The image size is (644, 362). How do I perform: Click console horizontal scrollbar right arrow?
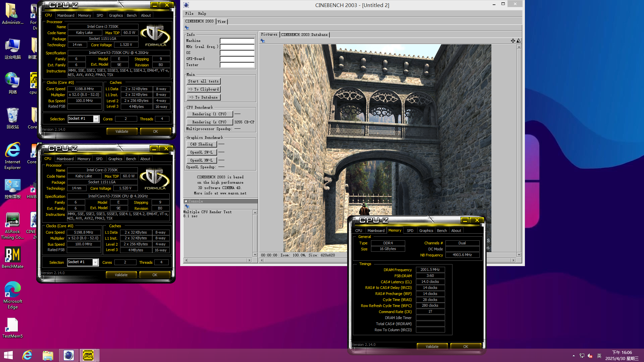click(249, 260)
